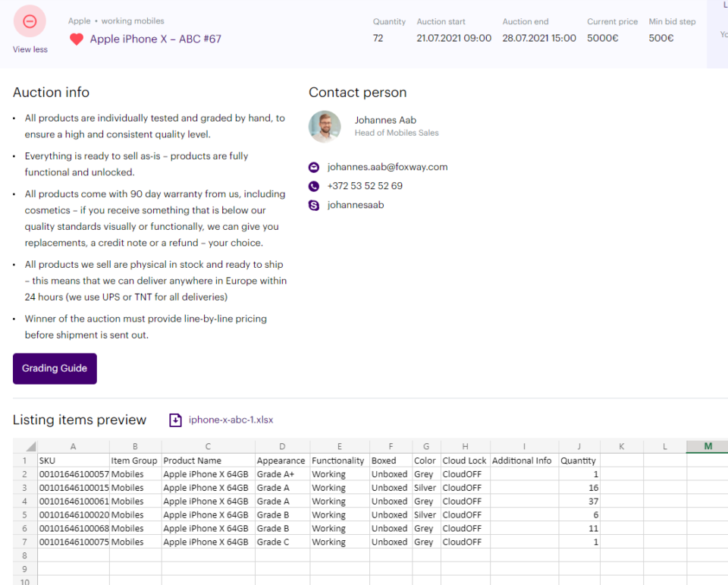Click the Cloud Lock header cell
Viewport: 728px width, 585px height.
coord(465,461)
